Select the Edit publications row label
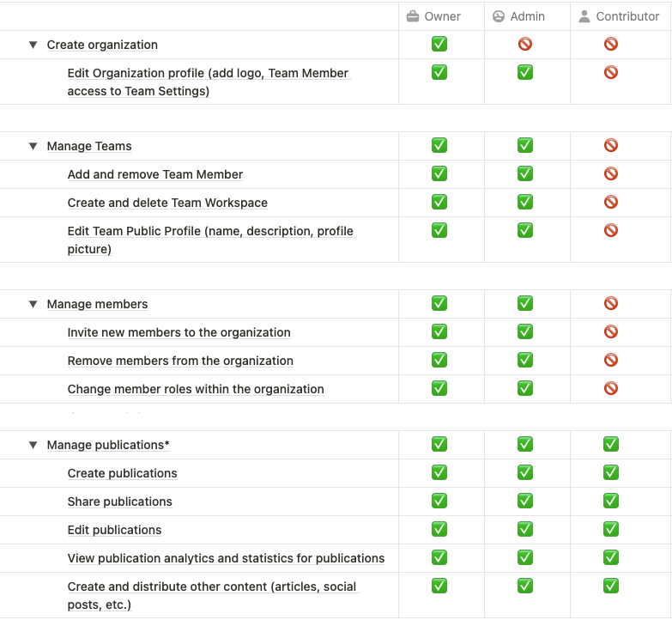 coord(114,530)
